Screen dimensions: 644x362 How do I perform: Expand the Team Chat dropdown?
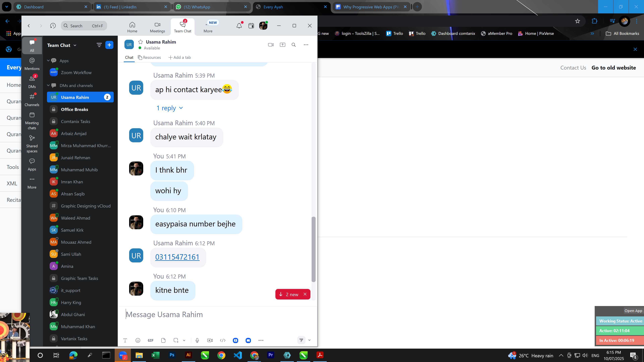(62, 45)
